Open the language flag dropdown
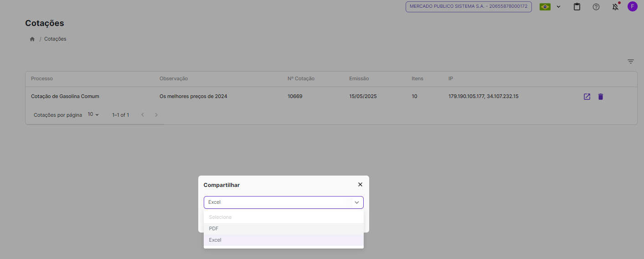Screen dimensions: 644x259 [x=550, y=7]
